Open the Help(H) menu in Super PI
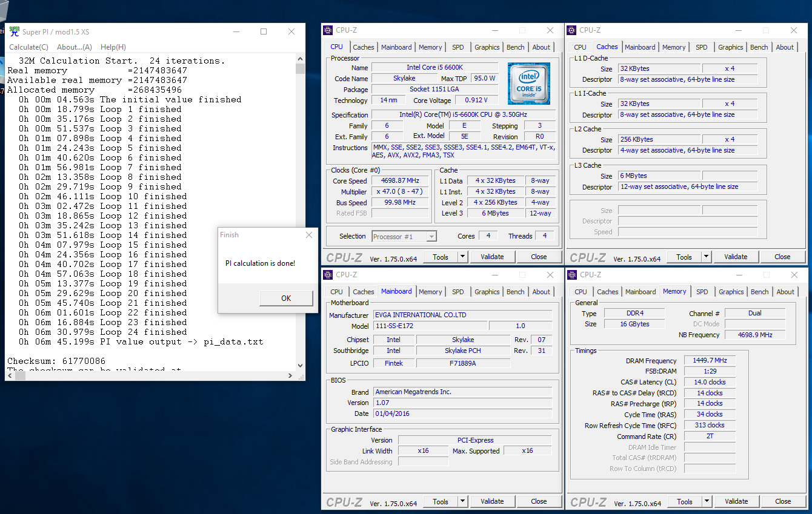This screenshot has width=812, height=514. (x=113, y=47)
